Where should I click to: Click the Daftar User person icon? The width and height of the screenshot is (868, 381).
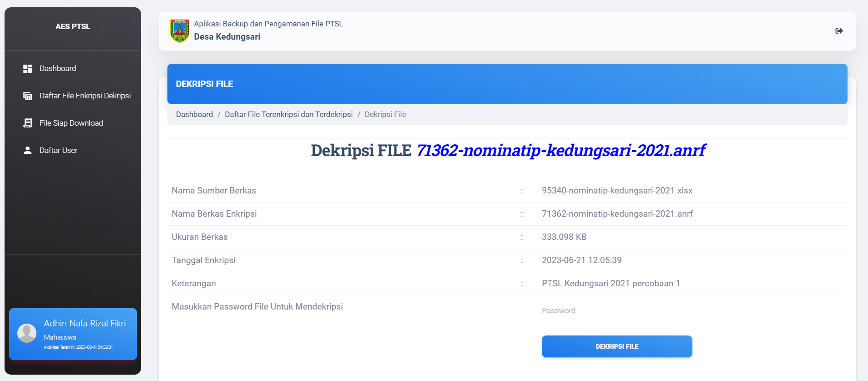coord(28,150)
